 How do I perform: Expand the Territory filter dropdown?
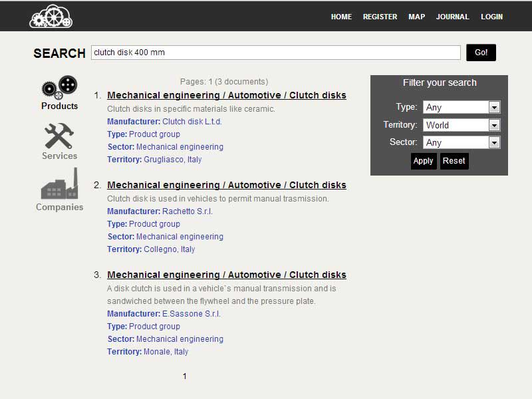462,125
